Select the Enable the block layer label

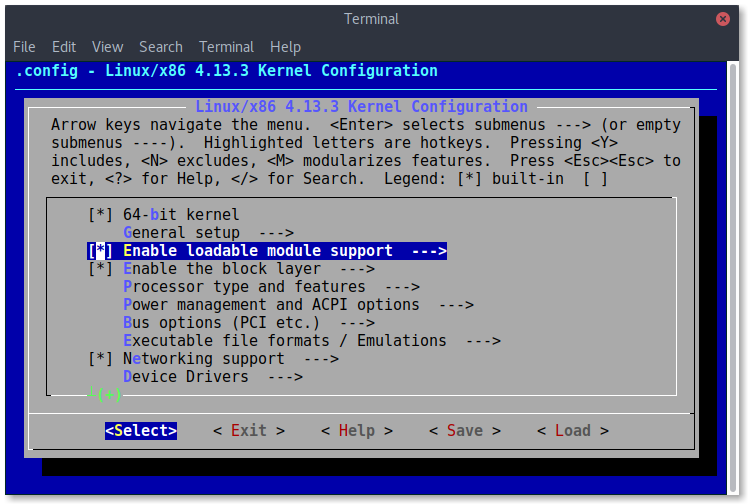(x=222, y=269)
